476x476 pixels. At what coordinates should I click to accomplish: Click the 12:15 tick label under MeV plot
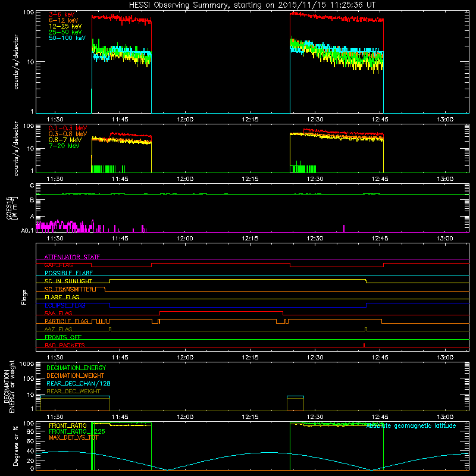point(250,179)
